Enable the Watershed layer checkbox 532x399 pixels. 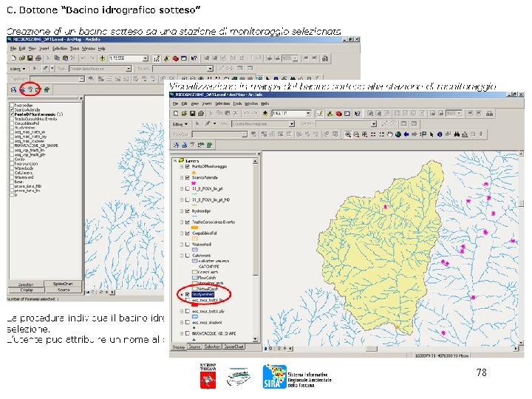(187, 245)
